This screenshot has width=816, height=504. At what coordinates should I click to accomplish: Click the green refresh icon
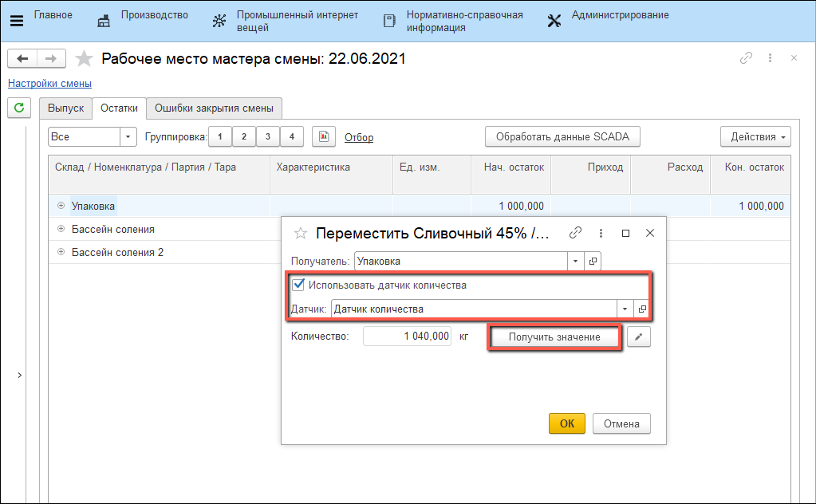click(x=19, y=107)
